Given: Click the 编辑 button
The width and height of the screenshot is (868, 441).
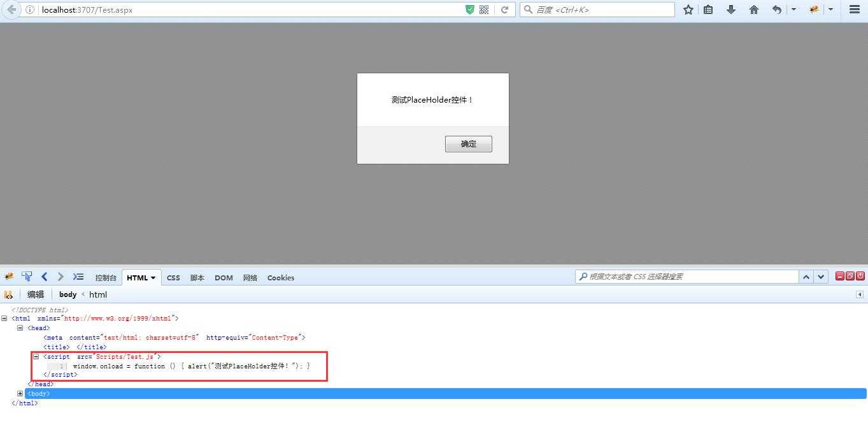Looking at the screenshot, I should (x=36, y=294).
